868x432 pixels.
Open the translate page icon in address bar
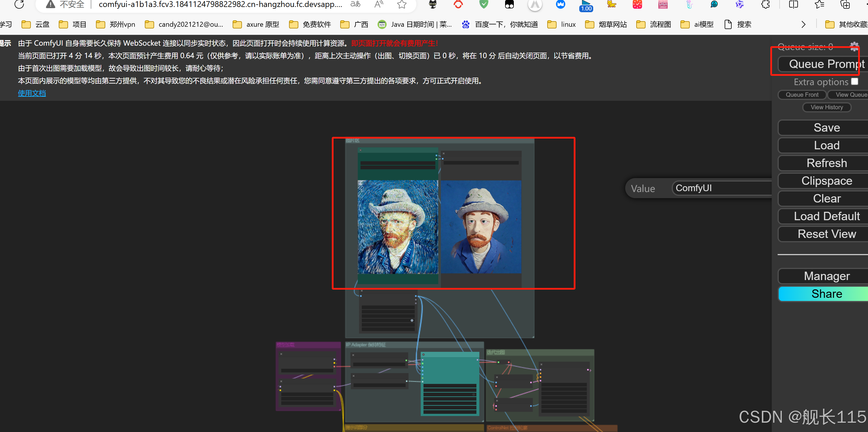(x=356, y=4)
